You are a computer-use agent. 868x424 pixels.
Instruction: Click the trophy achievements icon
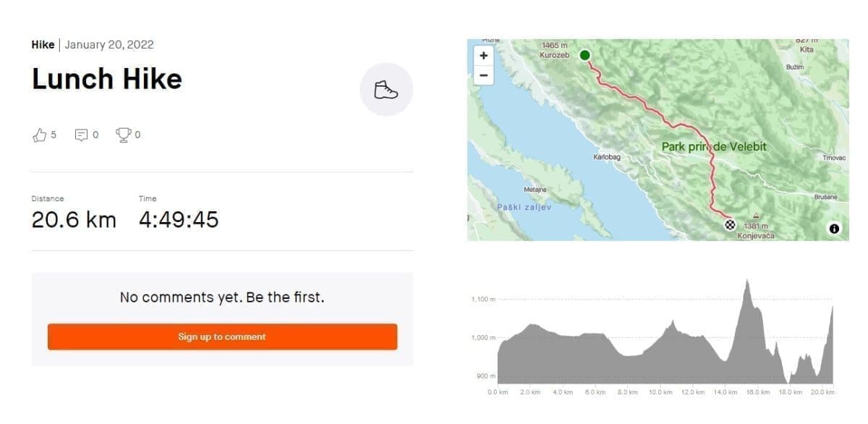pyautogui.click(x=124, y=135)
